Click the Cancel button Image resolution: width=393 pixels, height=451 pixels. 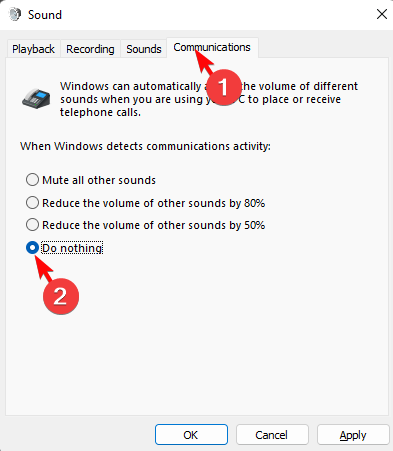point(272,435)
